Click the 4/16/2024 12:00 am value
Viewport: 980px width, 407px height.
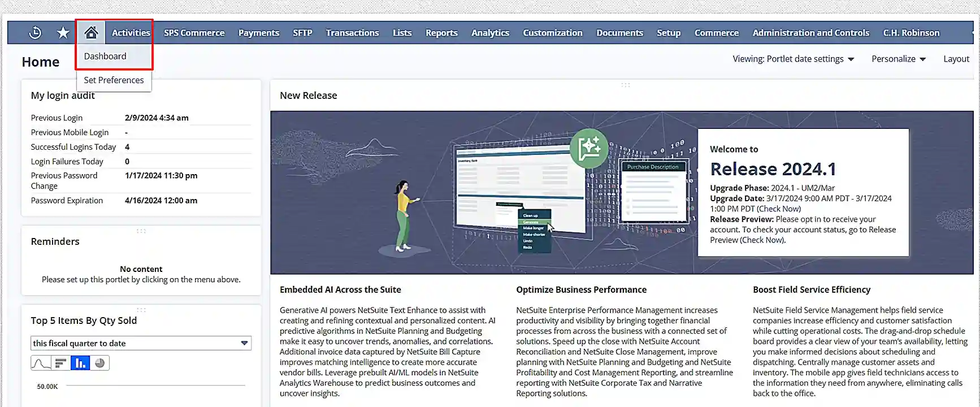[x=161, y=201]
